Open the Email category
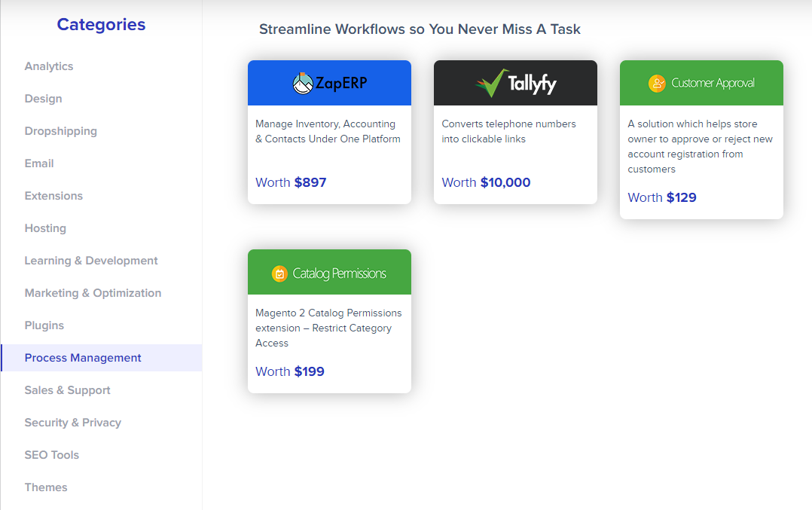The image size is (812, 510). pyautogui.click(x=39, y=163)
